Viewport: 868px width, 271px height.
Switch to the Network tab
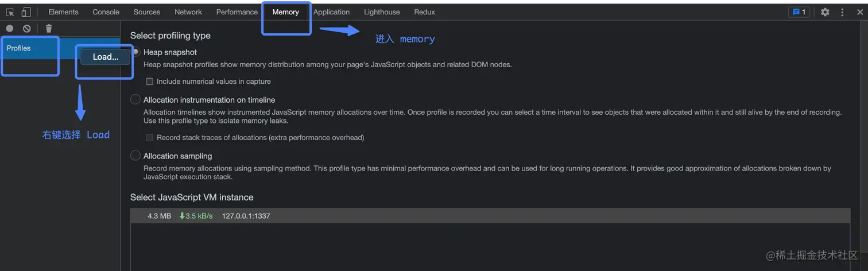tap(188, 12)
